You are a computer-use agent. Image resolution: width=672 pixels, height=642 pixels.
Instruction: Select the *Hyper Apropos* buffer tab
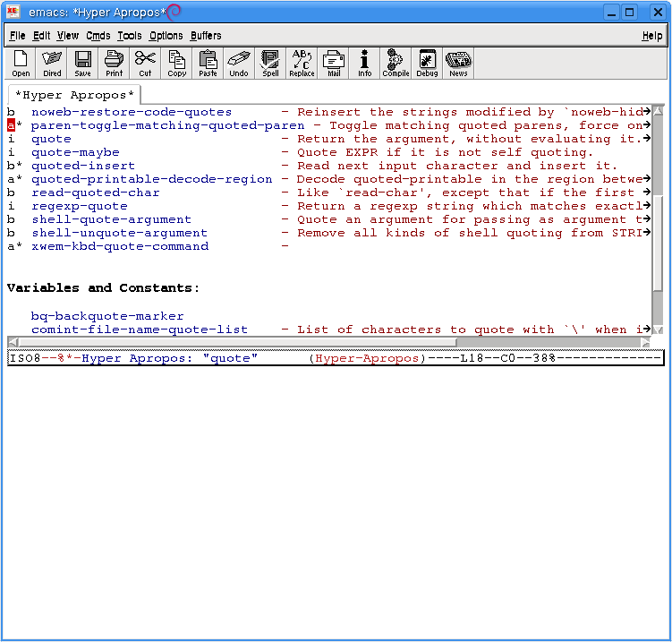(74, 95)
